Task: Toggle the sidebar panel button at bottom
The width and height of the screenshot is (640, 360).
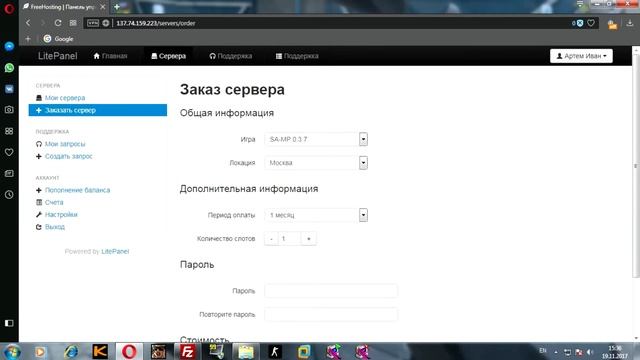Action: [x=9, y=323]
